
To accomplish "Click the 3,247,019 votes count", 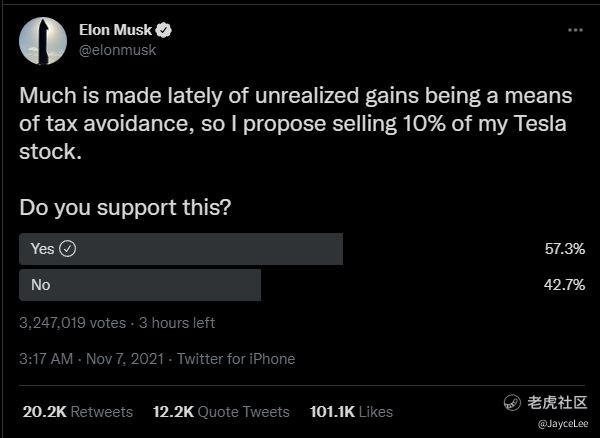I will pos(73,323).
